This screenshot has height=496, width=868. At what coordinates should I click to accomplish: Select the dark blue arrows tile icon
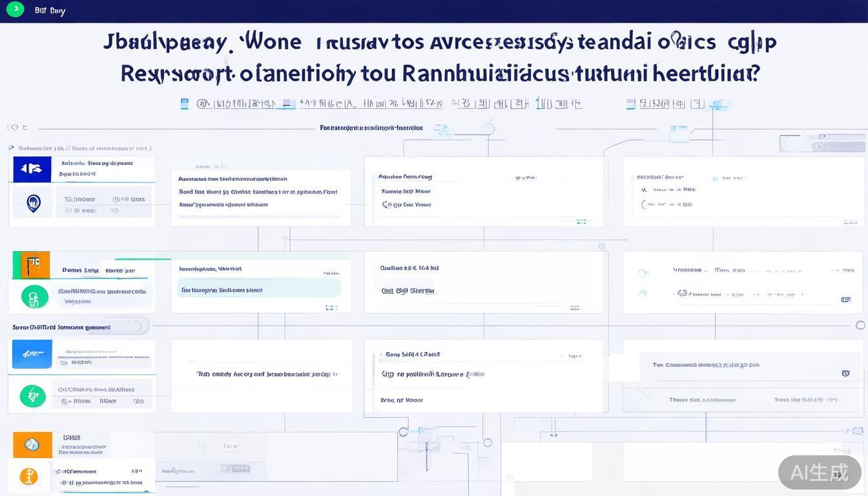click(x=32, y=169)
